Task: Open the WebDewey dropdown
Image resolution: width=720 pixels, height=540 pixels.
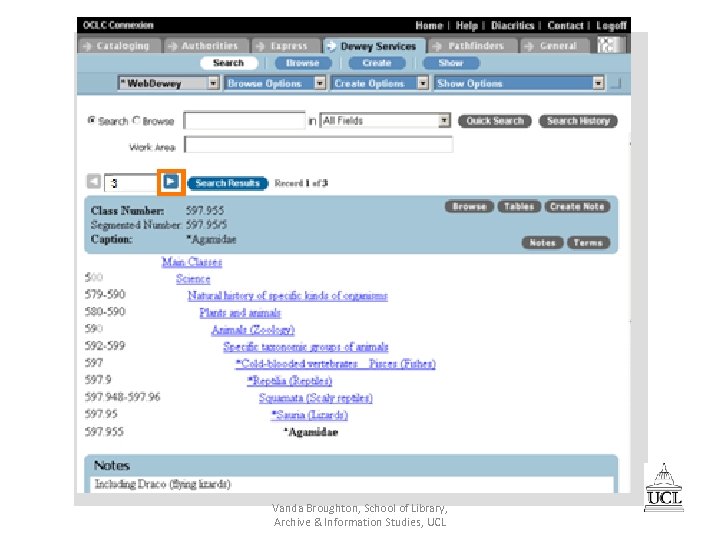Action: click(169, 83)
